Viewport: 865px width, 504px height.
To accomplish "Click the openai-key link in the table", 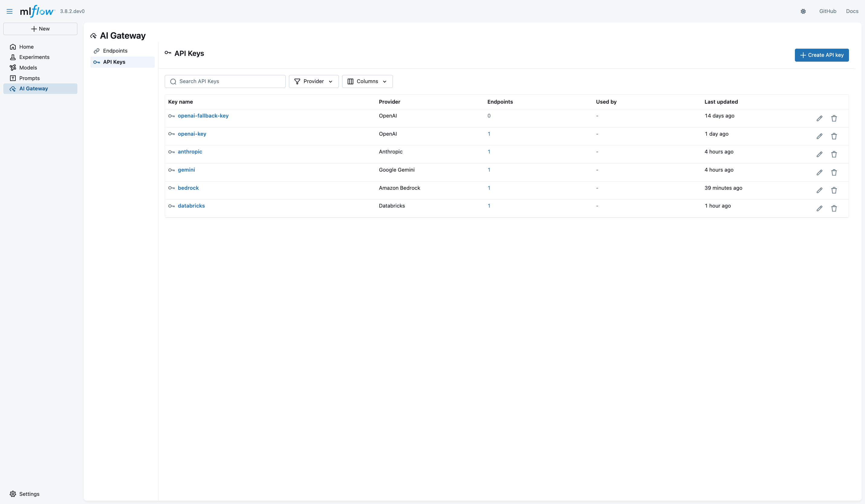I will click(x=192, y=134).
